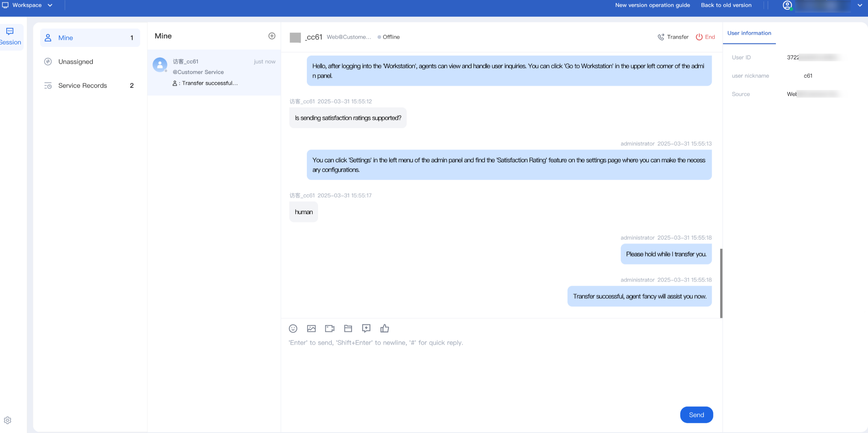Screen dimensions: 868x433
Task: Click the account avatar icon
Action: click(x=787, y=5)
